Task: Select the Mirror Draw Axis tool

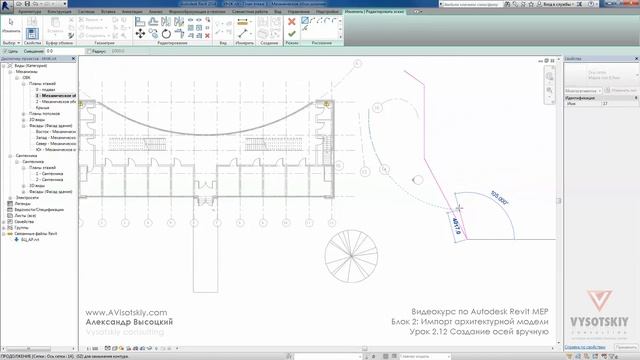Action: pos(179,21)
